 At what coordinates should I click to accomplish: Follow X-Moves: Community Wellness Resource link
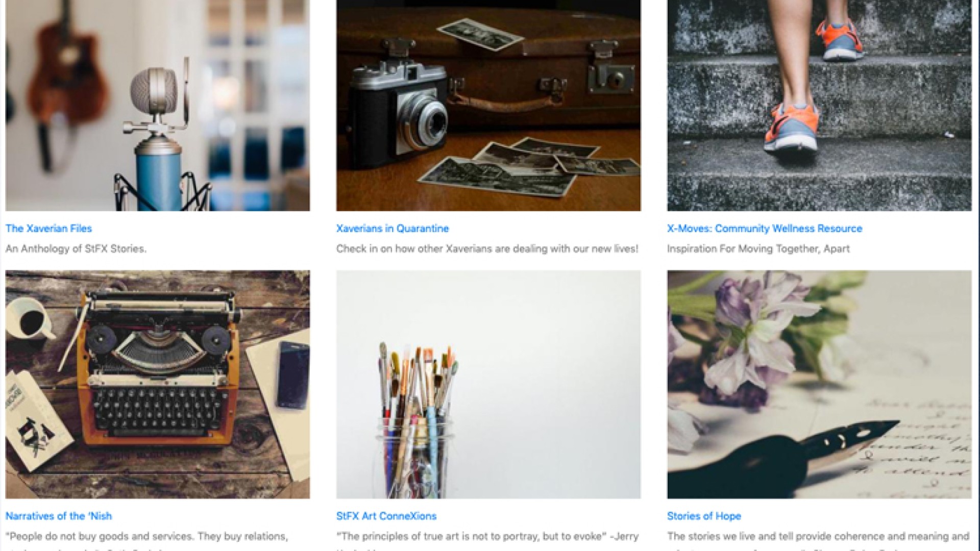[x=765, y=229]
